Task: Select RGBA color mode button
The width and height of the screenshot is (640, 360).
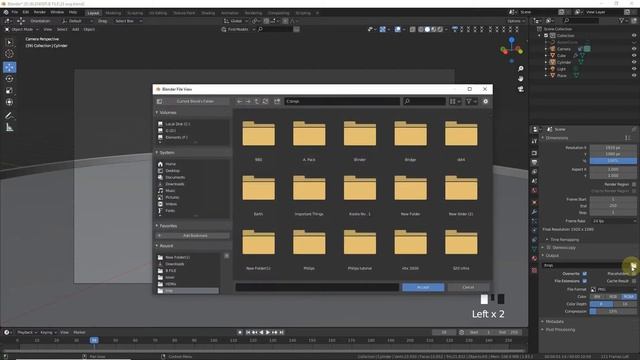Action: click(629, 296)
